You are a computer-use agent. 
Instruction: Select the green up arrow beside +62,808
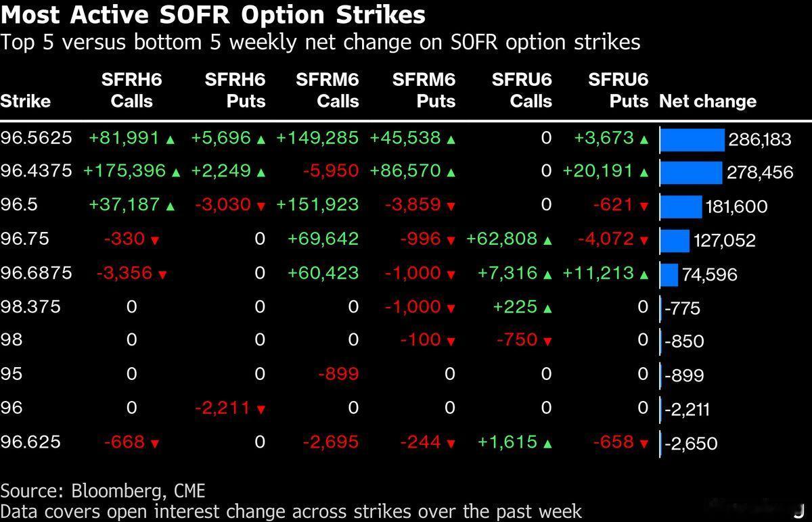(x=547, y=240)
